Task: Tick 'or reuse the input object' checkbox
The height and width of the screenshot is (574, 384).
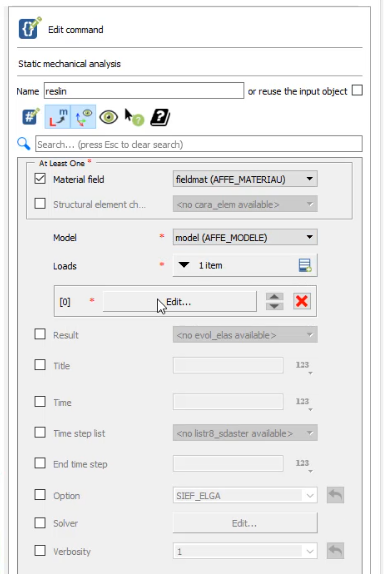Action: tap(357, 90)
